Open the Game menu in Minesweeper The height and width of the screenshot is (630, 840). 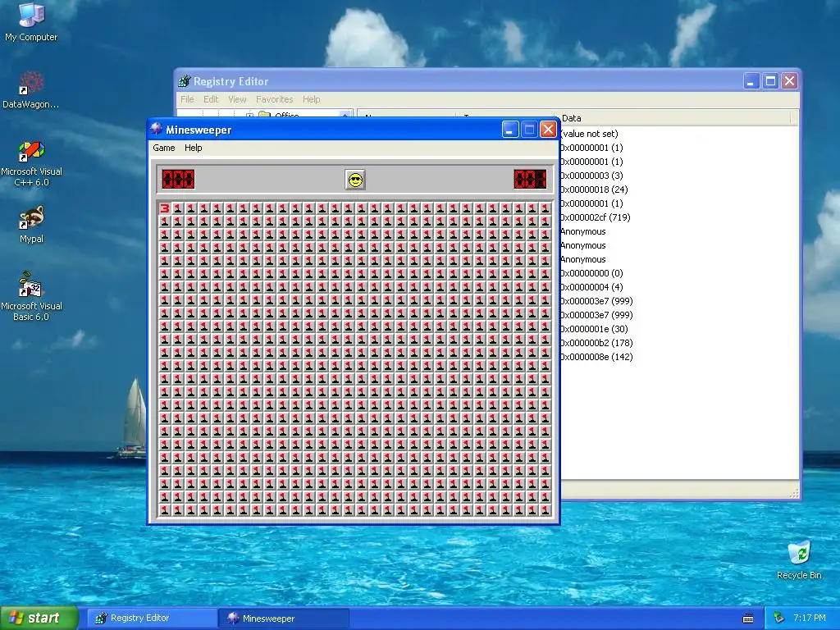pos(163,148)
